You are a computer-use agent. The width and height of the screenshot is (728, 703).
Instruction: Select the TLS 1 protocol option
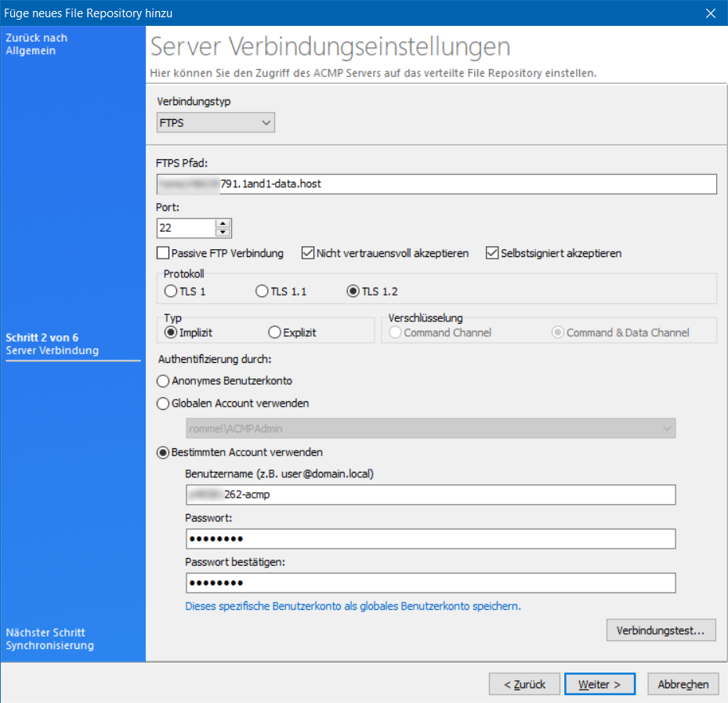[x=169, y=291]
